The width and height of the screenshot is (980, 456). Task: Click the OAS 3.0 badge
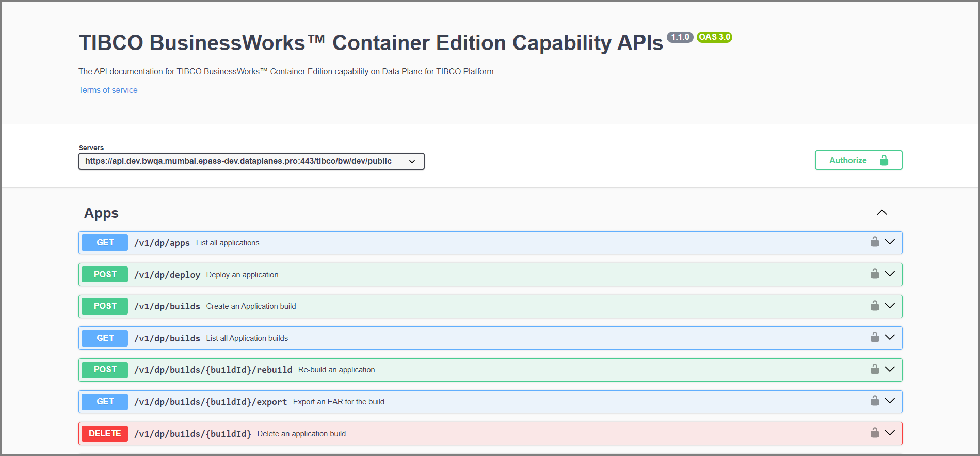(715, 37)
